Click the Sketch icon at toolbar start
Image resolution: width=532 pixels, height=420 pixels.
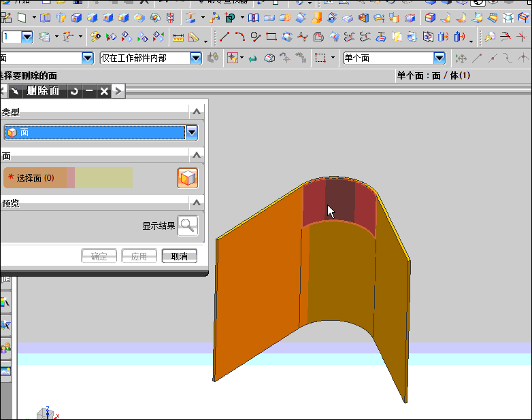click(5, 18)
